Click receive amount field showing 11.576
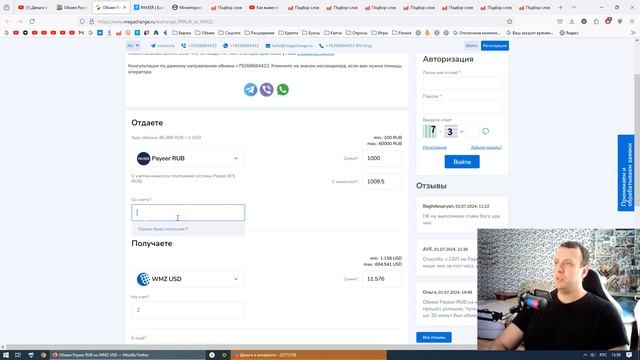 (382, 279)
